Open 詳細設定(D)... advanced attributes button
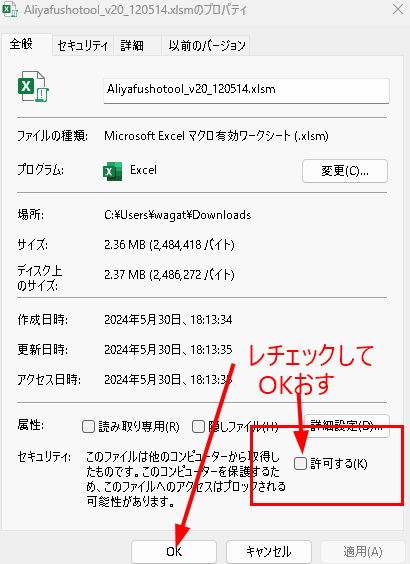This screenshot has width=410, height=564. tap(347, 426)
